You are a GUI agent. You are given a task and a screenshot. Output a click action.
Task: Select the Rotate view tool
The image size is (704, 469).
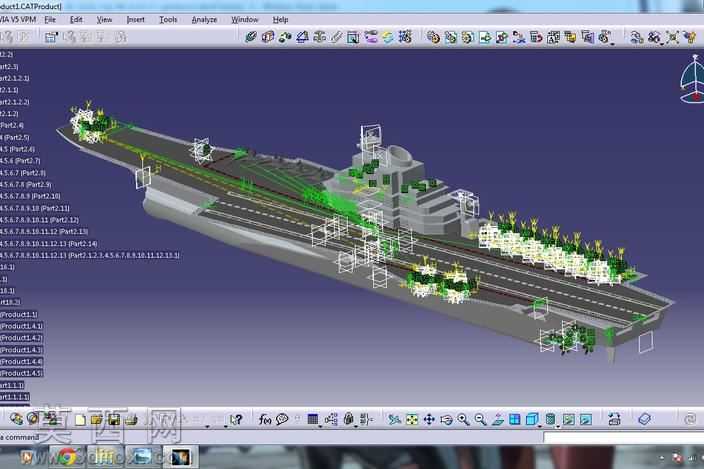point(446,420)
